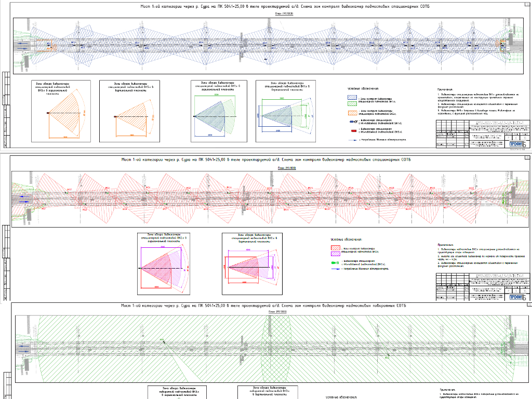Click blue traffic arrow symbol in second legend

tap(336, 269)
